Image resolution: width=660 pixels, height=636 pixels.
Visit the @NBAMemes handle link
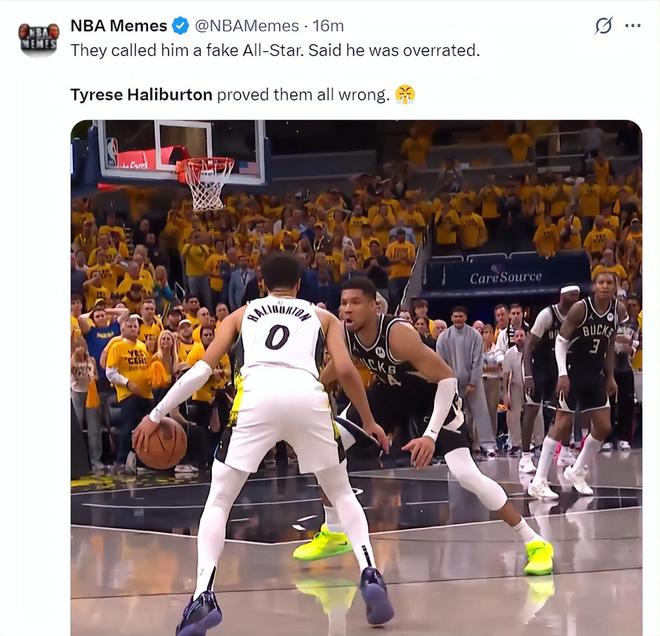pyautogui.click(x=247, y=26)
